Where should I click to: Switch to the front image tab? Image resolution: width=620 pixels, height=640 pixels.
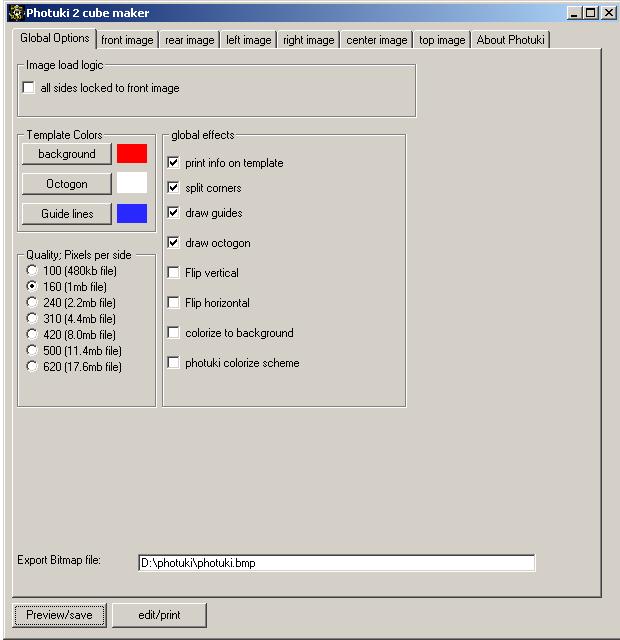click(127, 40)
